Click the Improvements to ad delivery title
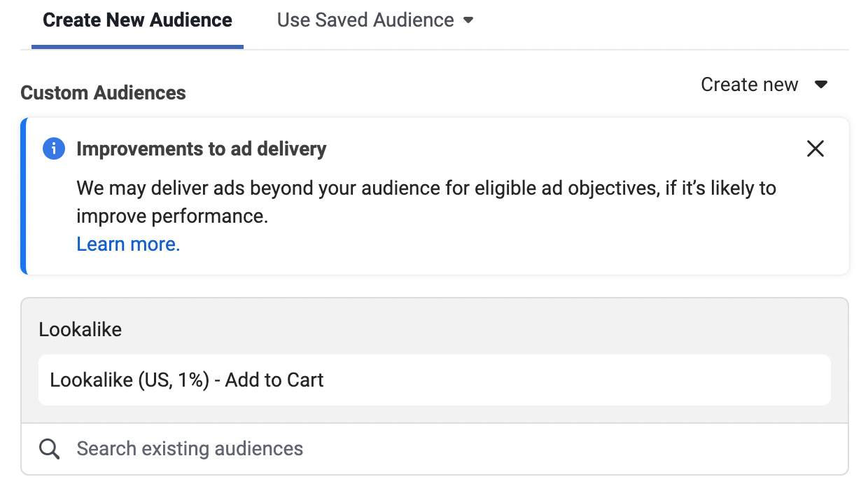Image resolution: width=868 pixels, height=484 pixels. (x=202, y=148)
